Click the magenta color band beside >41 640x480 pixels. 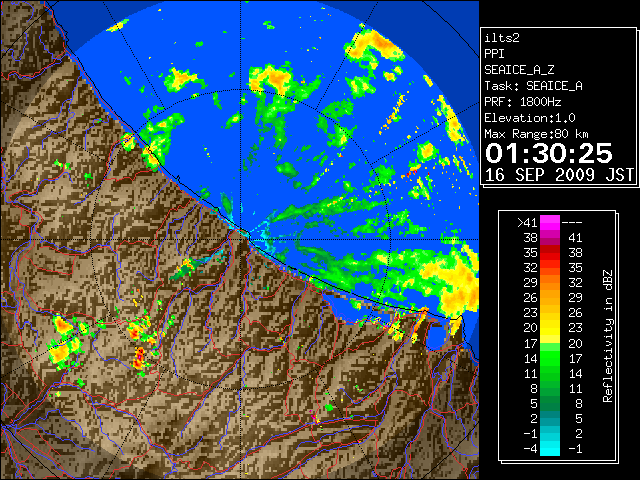point(550,223)
